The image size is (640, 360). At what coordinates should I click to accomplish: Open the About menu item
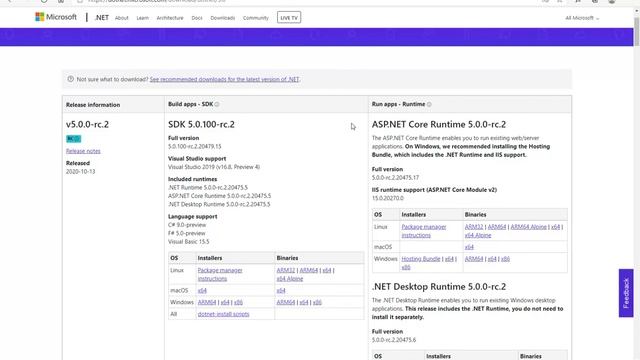click(x=122, y=18)
